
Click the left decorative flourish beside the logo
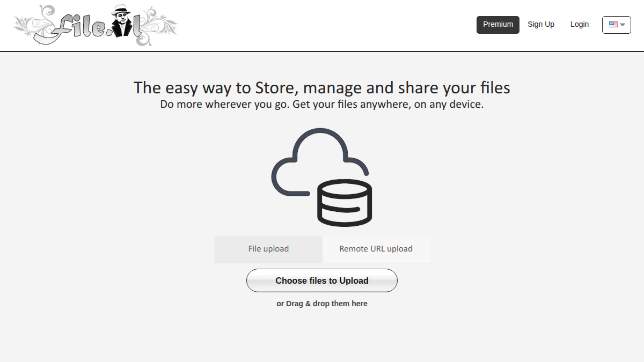click(32, 24)
